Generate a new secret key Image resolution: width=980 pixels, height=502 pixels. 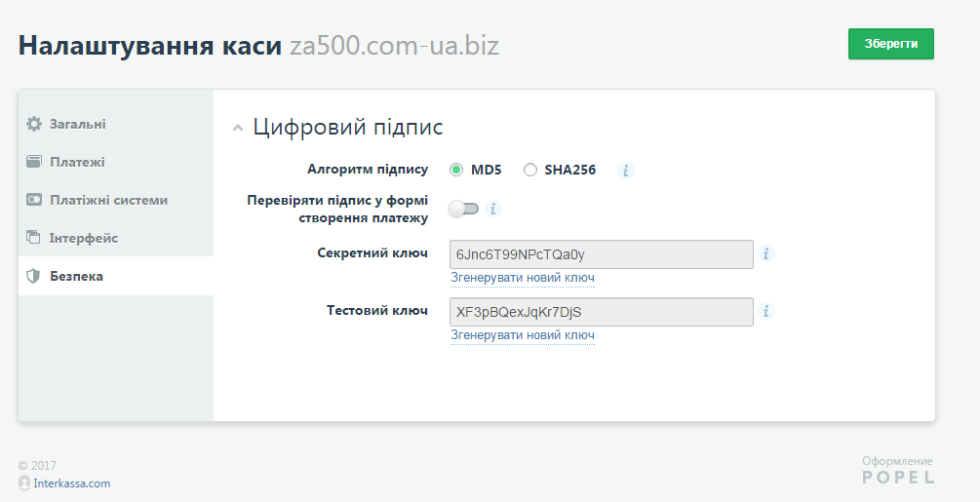(522, 278)
